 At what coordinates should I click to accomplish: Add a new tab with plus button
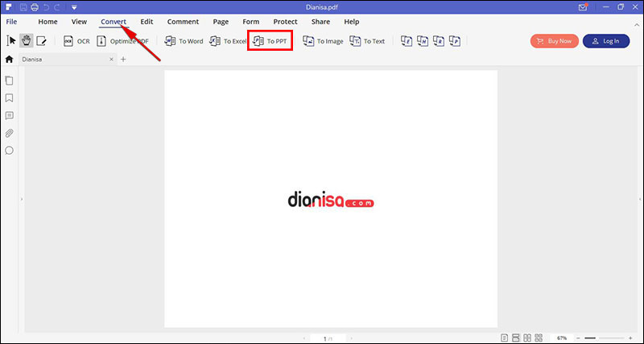tap(123, 60)
